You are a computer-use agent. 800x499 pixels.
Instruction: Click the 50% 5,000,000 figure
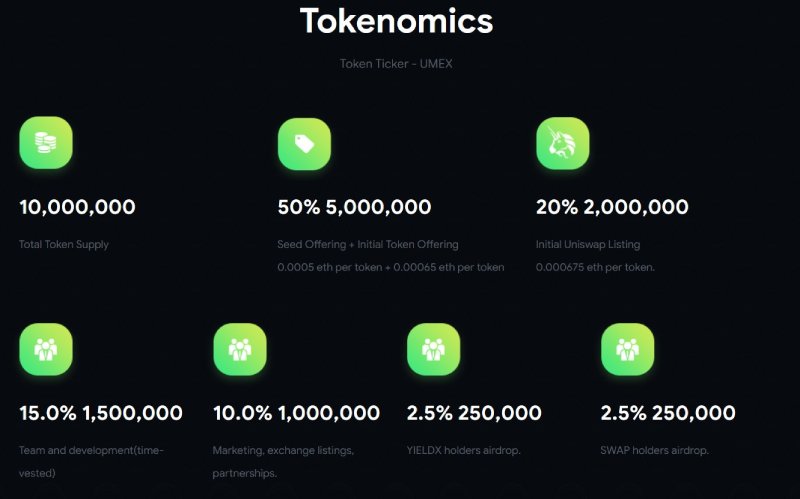pyautogui.click(x=354, y=207)
